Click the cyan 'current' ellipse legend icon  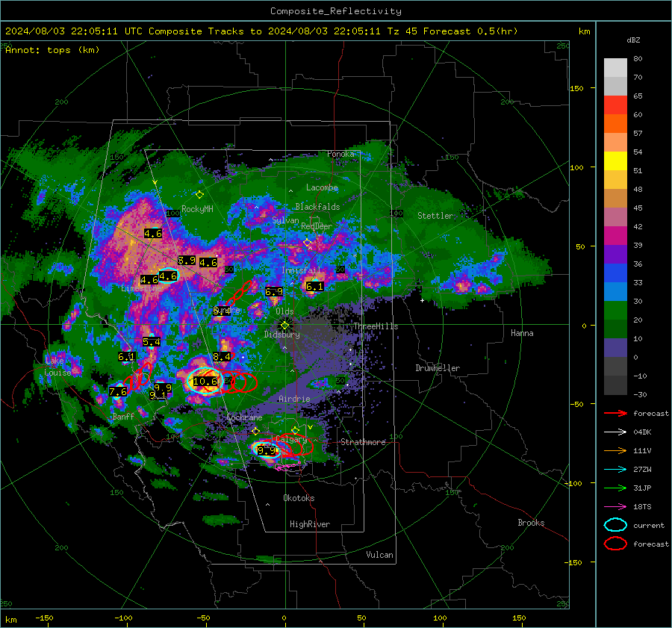(615, 525)
